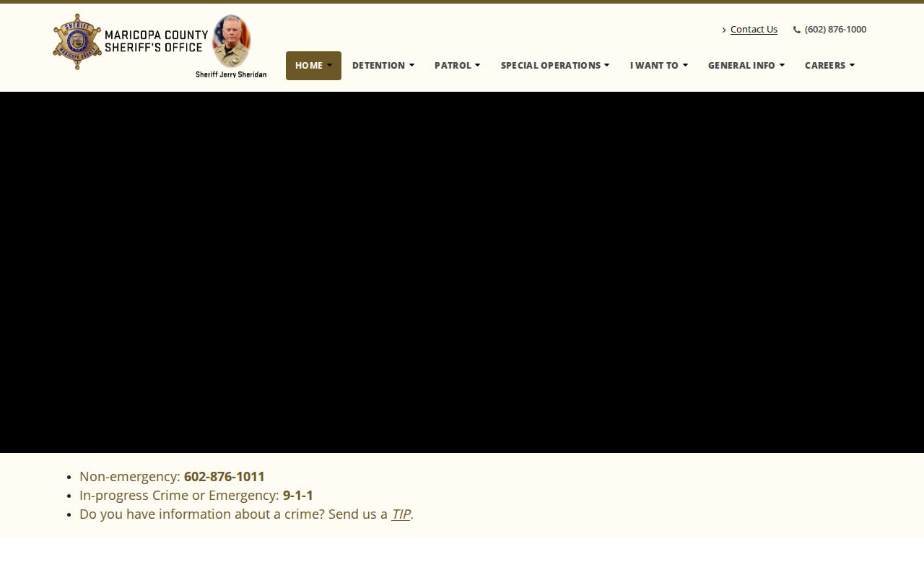
Task: Follow the TIP link
Action: [x=401, y=514]
